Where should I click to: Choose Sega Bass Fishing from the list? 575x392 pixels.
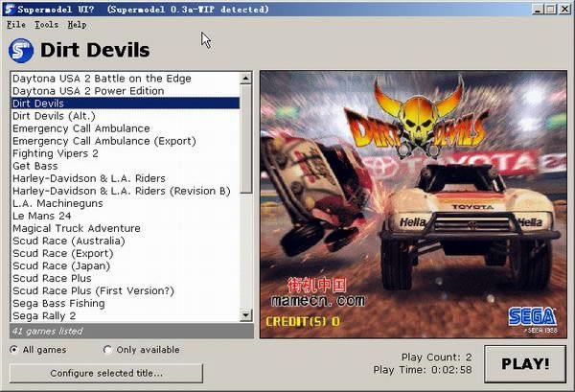pos(60,304)
